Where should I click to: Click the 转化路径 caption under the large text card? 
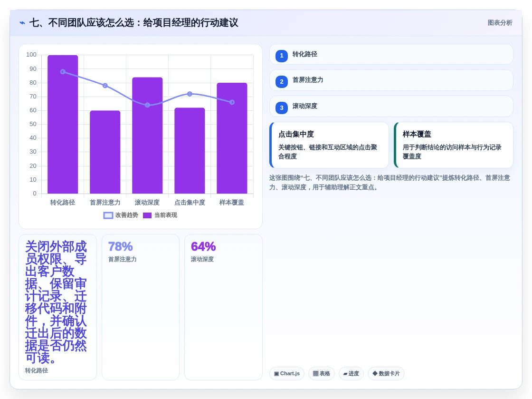pos(36,370)
